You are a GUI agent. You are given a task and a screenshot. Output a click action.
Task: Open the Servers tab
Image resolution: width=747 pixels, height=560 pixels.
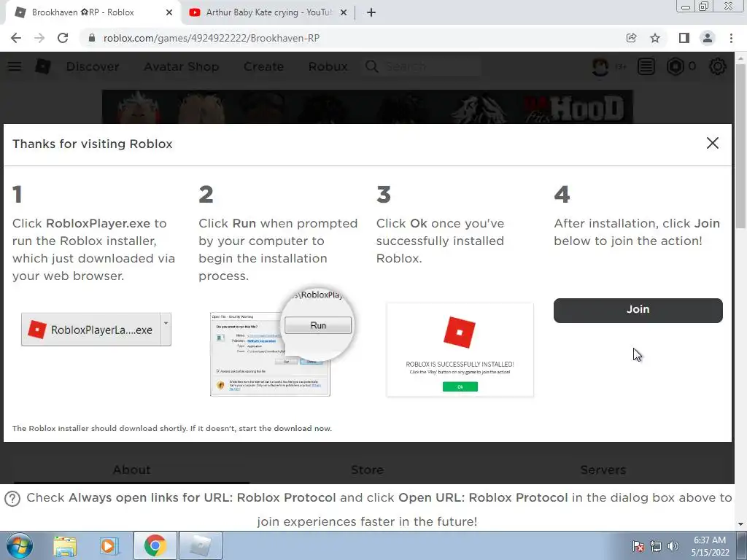(x=603, y=470)
